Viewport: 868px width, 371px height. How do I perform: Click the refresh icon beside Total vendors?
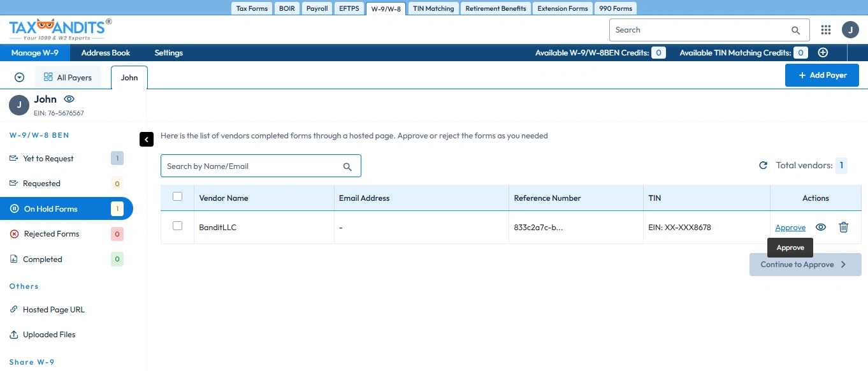[x=763, y=166]
